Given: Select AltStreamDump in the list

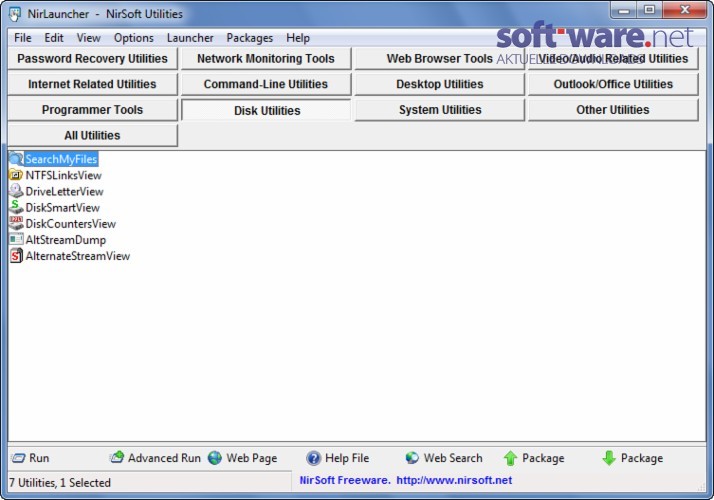Looking at the screenshot, I should (66, 240).
